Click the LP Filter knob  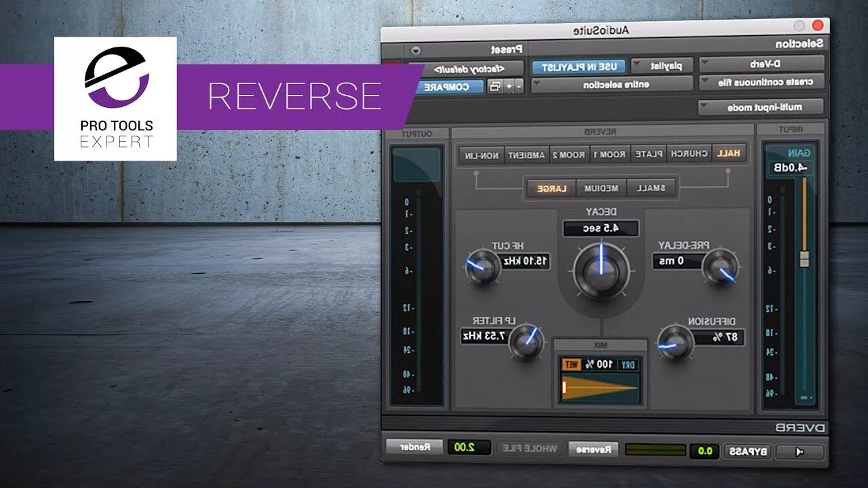527,342
